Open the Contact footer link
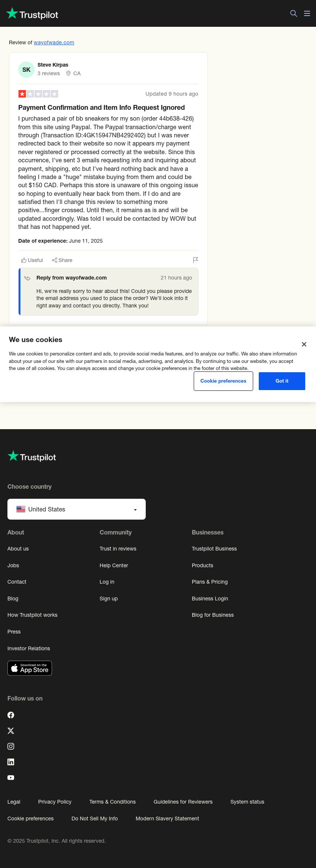The height and width of the screenshot is (868, 316). [17, 582]
